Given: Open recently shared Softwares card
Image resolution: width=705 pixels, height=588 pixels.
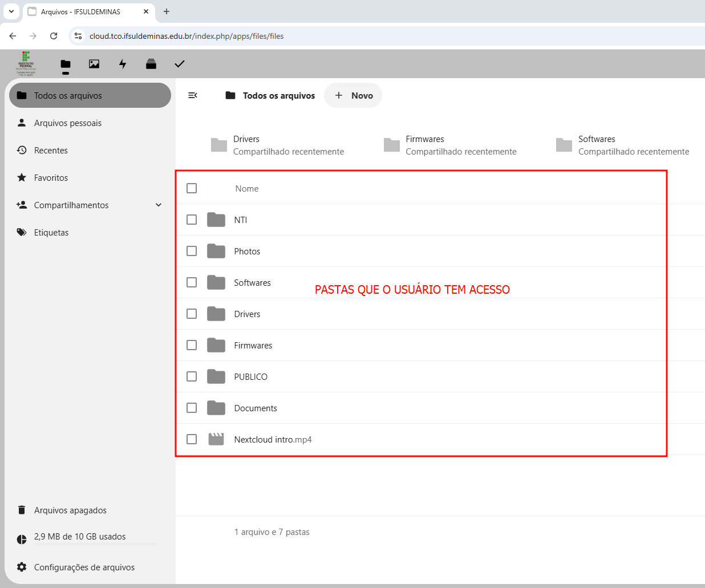Looking at the screenshot, I should pyautogui.click(x=623, y=145).
